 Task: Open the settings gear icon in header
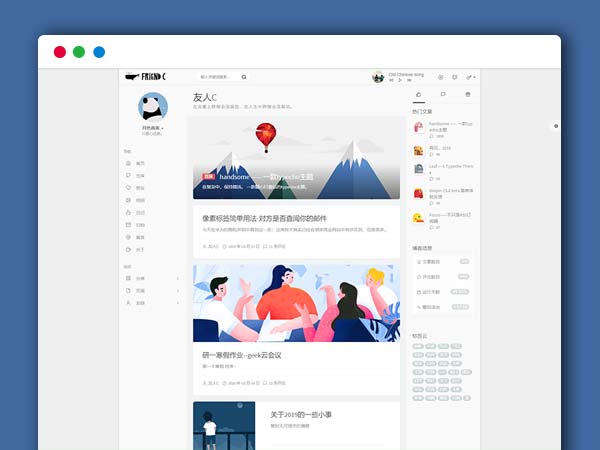click(x=440, y=76)
